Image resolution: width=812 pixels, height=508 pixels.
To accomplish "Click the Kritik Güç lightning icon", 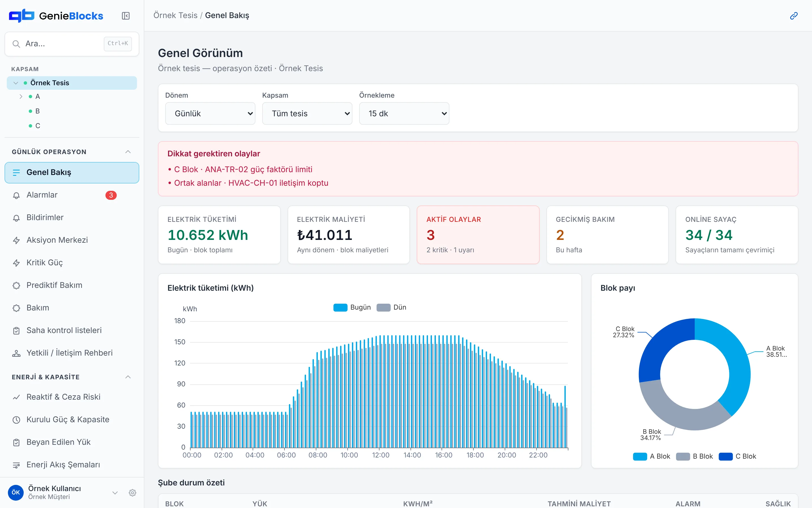I will pos(16,263).
